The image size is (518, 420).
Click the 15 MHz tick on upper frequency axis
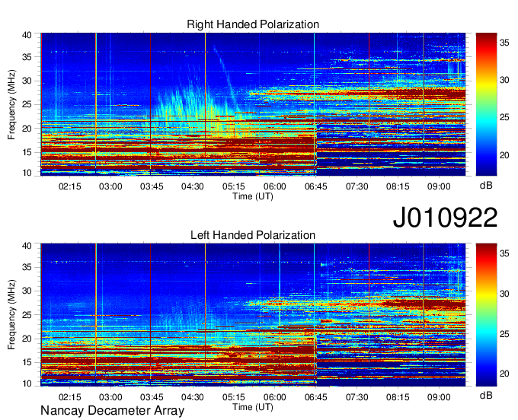[x=27, y=152]
